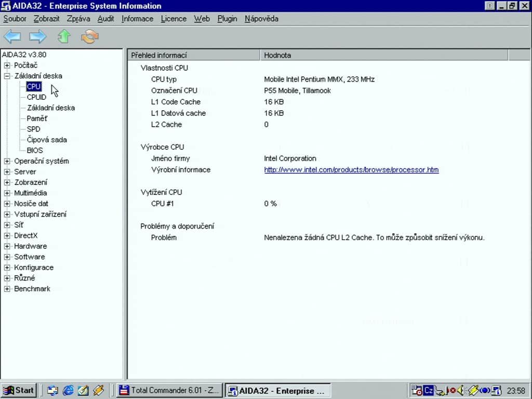Open the Zobrazit menu
The image size is (532, 399).
pyautogui.click(x=46, y=19)
